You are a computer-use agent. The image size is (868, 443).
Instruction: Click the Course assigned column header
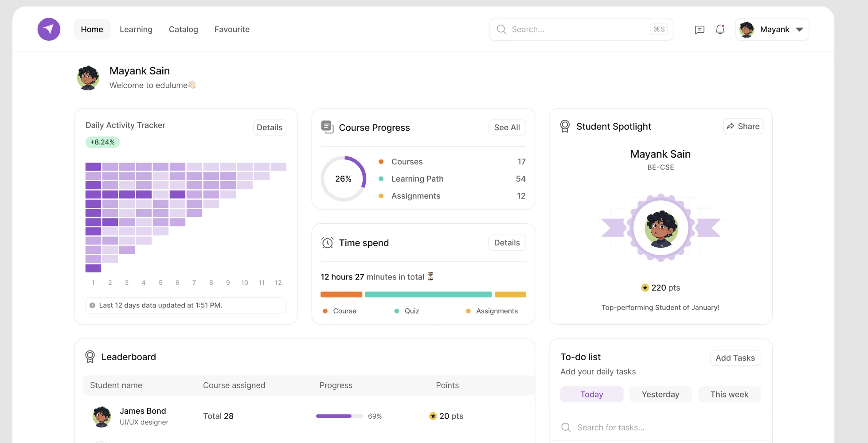coord(234,385)
